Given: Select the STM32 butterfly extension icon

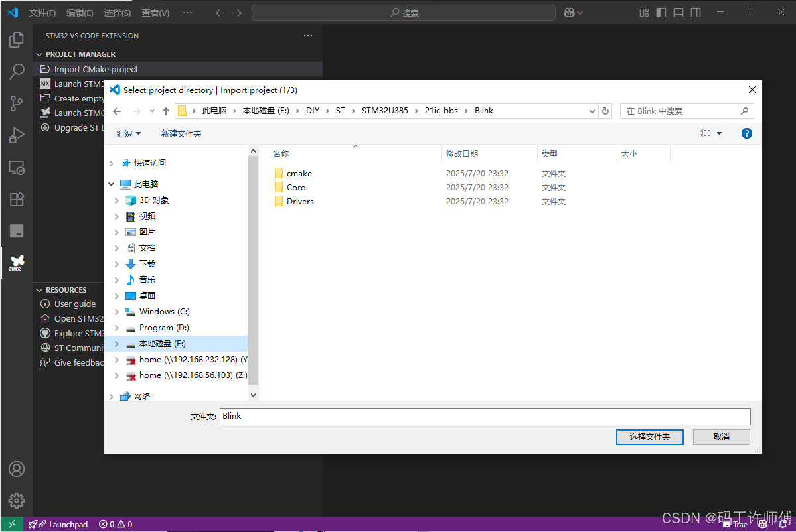Looking at the screenshot, I should point(16,262).
